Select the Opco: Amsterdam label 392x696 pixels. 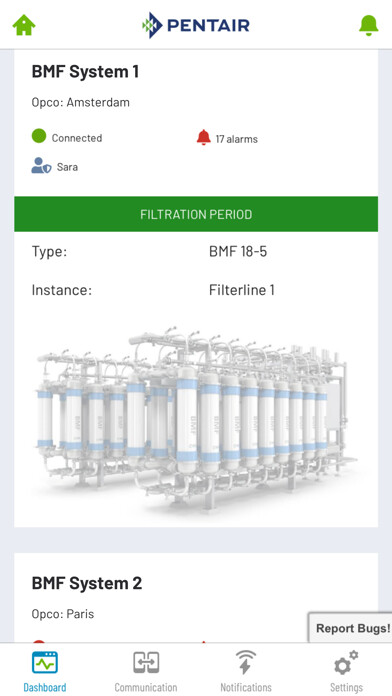tap(80, 103)
